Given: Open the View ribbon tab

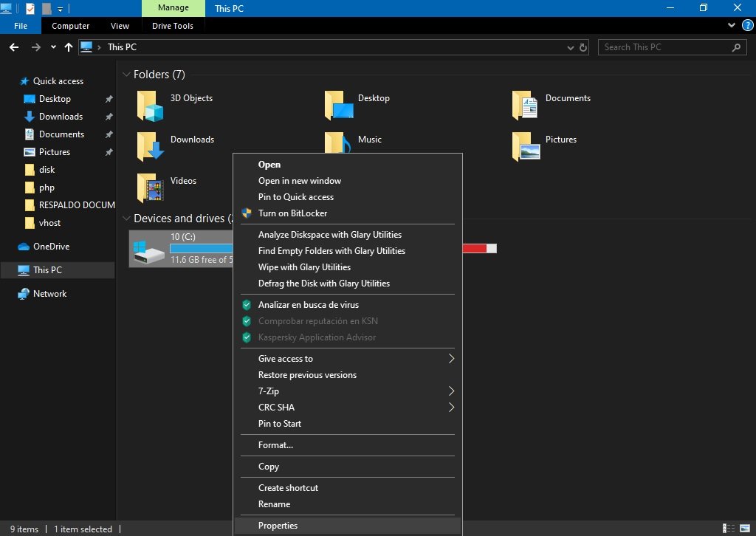Looking at the screenshot, I should point(120,26).
